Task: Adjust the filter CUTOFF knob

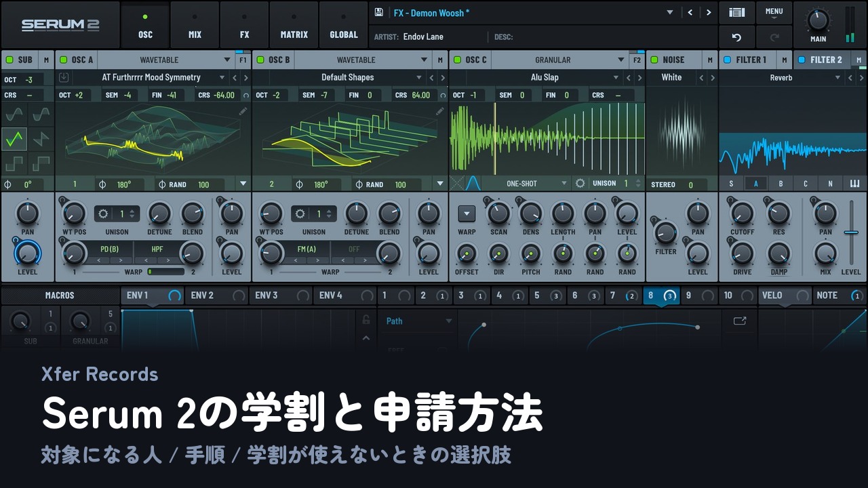Action: [742, 214]
